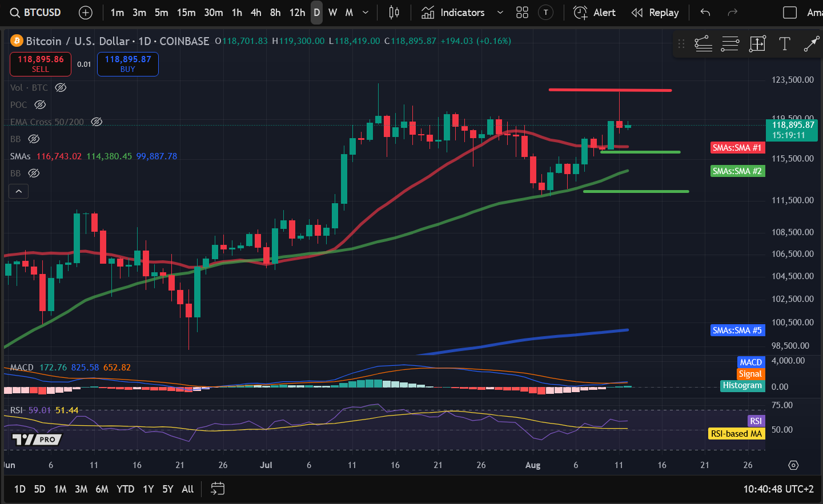Select the RSI indicator legend
823x504 pixels.
point(17,410)
